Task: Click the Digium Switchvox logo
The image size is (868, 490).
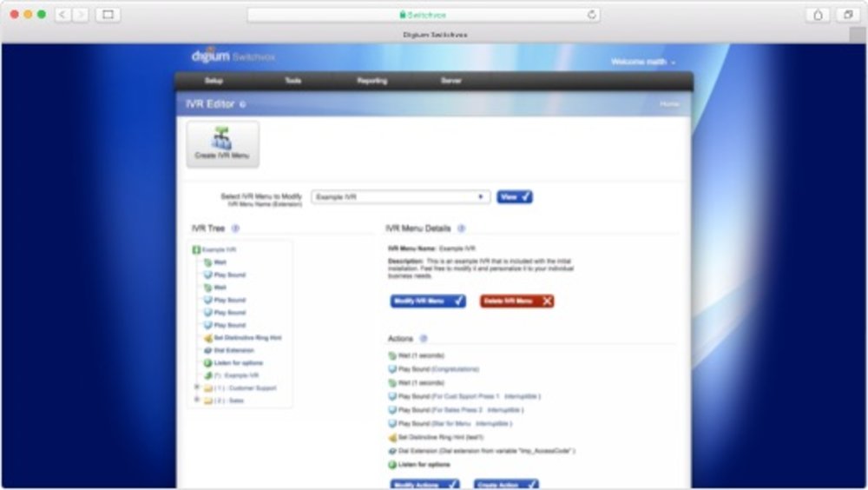Action: (233, 56)
